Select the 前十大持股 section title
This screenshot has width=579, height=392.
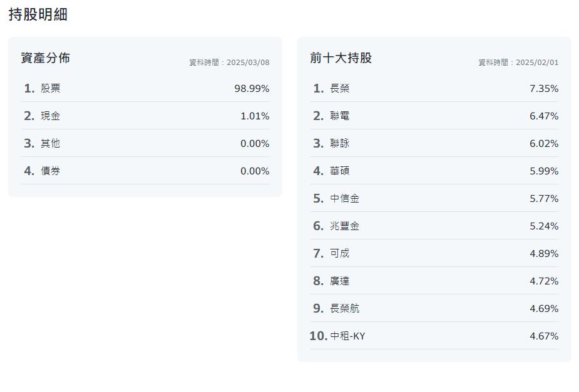tap(341, 58)
